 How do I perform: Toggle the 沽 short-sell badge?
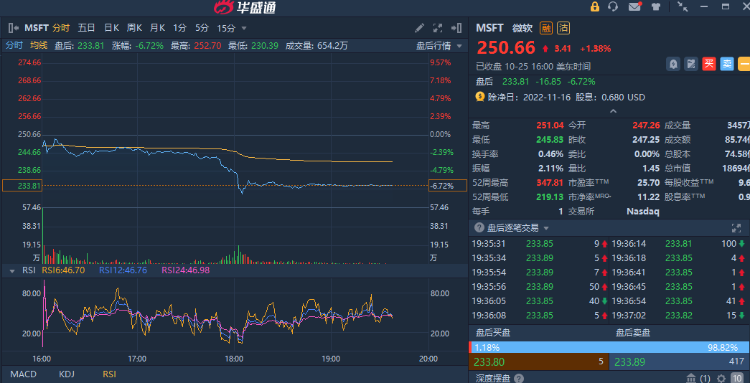click(563, 28)
